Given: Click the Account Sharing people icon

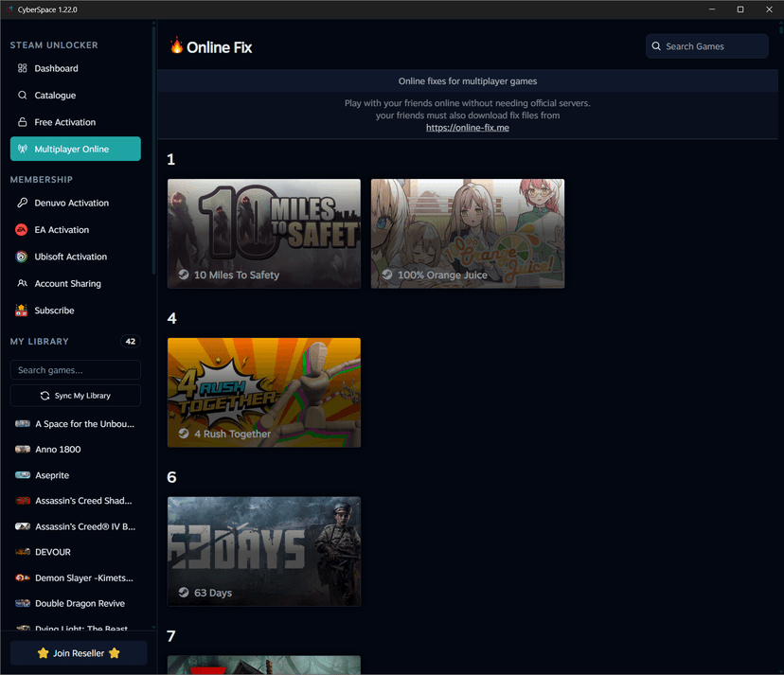Looking at the screenshot, I should [23, 284].
